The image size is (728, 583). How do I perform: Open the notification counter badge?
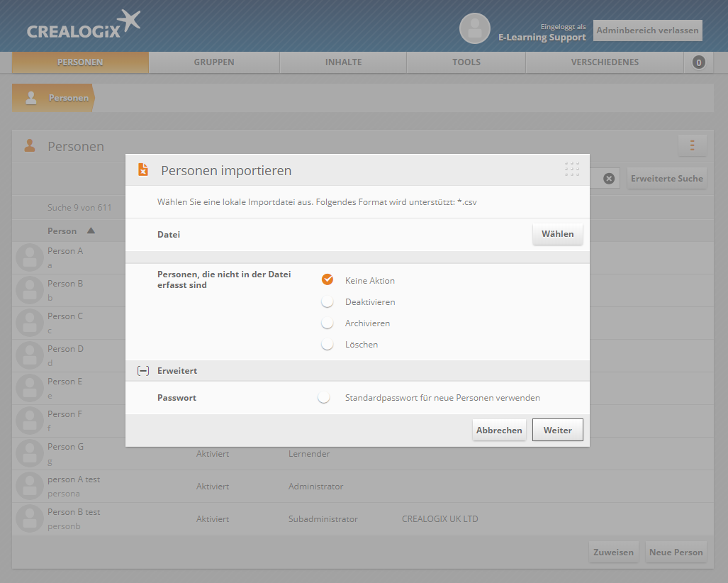coord(698,62)
